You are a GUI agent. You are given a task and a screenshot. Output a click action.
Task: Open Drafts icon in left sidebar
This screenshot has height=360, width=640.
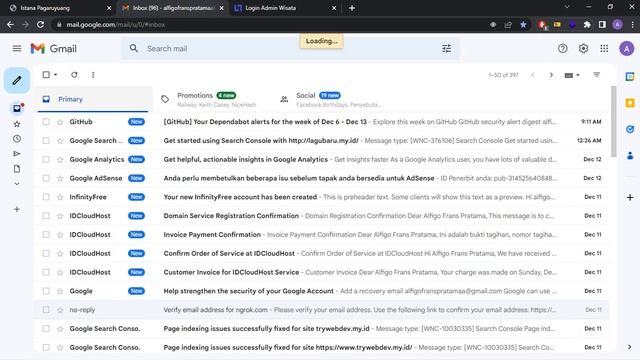pyautogui.click(x=17, y=169)
